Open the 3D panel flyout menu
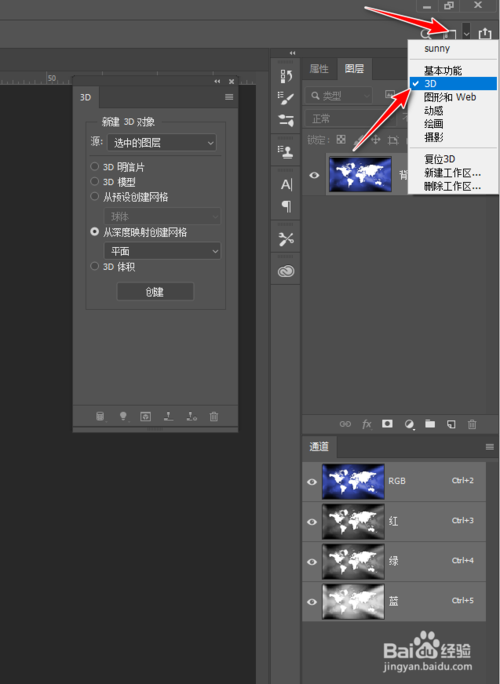The image size is (500, 684). [x=229, y=97]
